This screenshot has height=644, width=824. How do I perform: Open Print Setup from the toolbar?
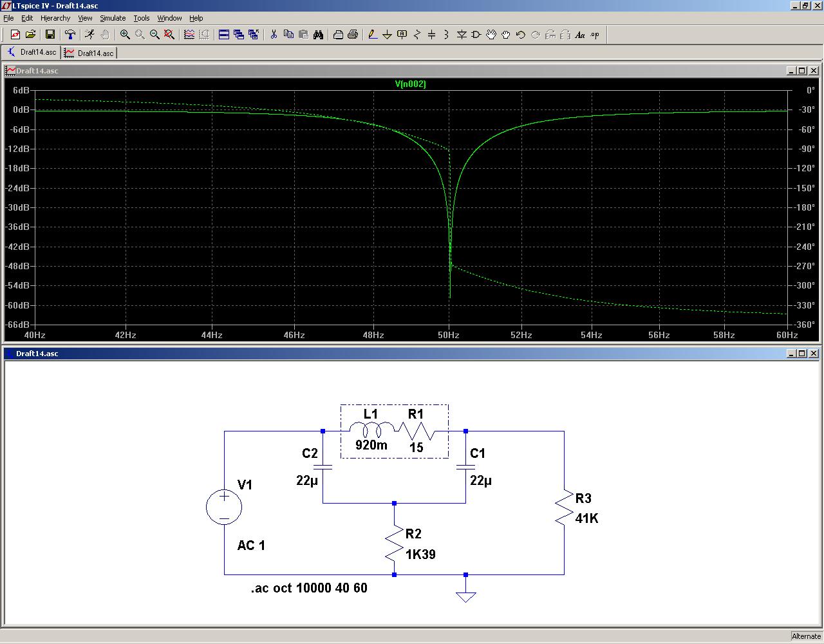click(338, 35)
